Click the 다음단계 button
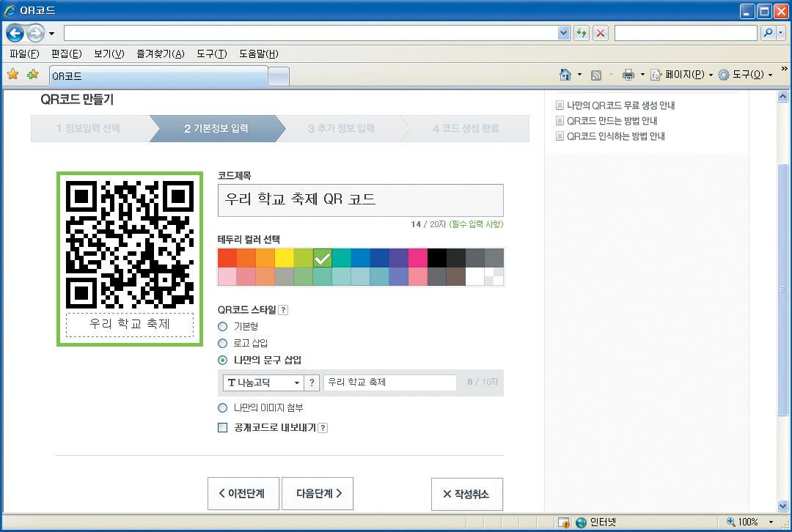The height and width of the screenshot is (532, 792). pyautogui.click(x=318, y=494)
